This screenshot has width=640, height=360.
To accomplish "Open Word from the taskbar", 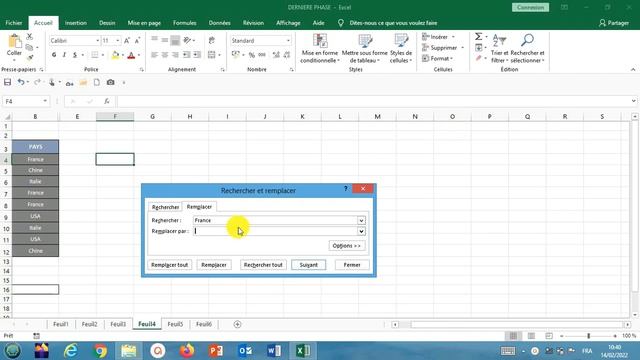I will point(274,351).
